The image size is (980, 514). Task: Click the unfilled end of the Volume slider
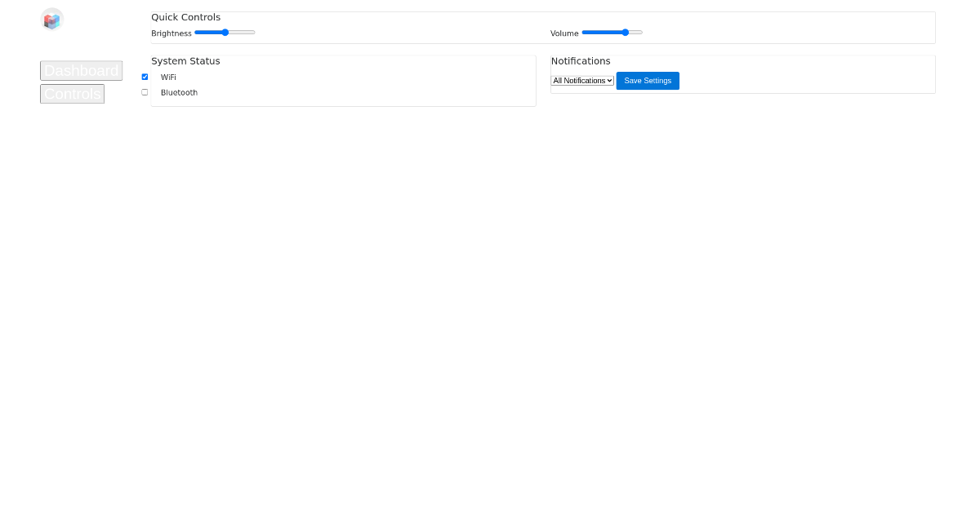pos(637,33)
